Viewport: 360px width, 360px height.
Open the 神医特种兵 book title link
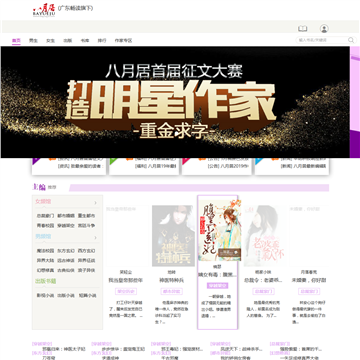171,281
